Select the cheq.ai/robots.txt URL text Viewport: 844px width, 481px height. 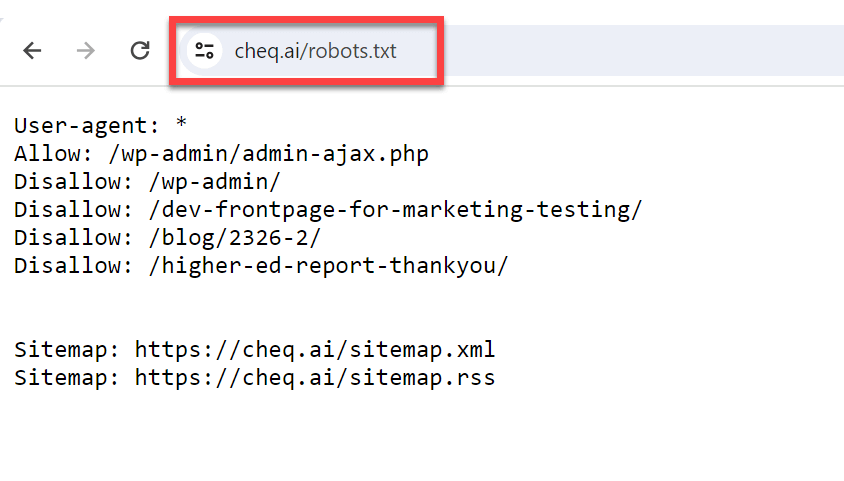tap(315, 51)
